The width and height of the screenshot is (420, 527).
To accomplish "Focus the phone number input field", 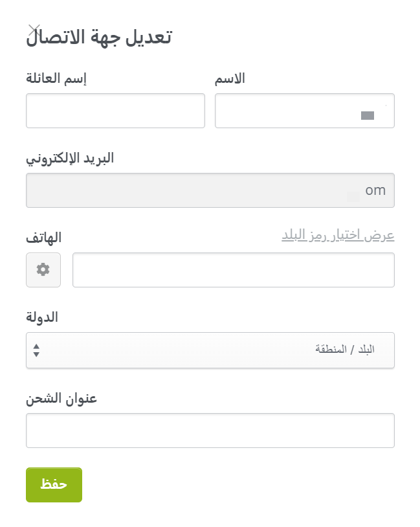I will [x=234, y=270].
